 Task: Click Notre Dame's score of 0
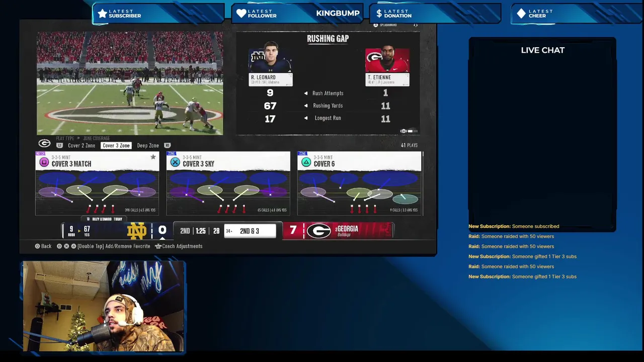[162, 230]
